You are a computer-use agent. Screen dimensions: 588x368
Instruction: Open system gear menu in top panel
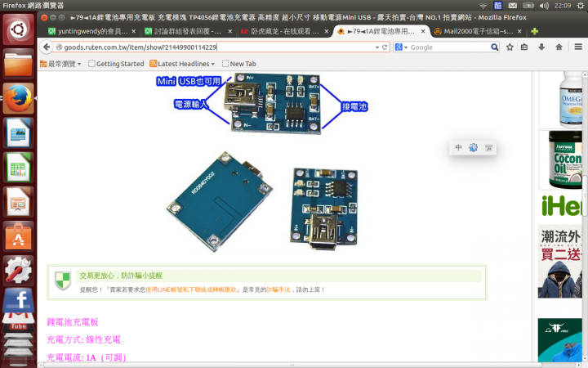(x=581, y=6)
